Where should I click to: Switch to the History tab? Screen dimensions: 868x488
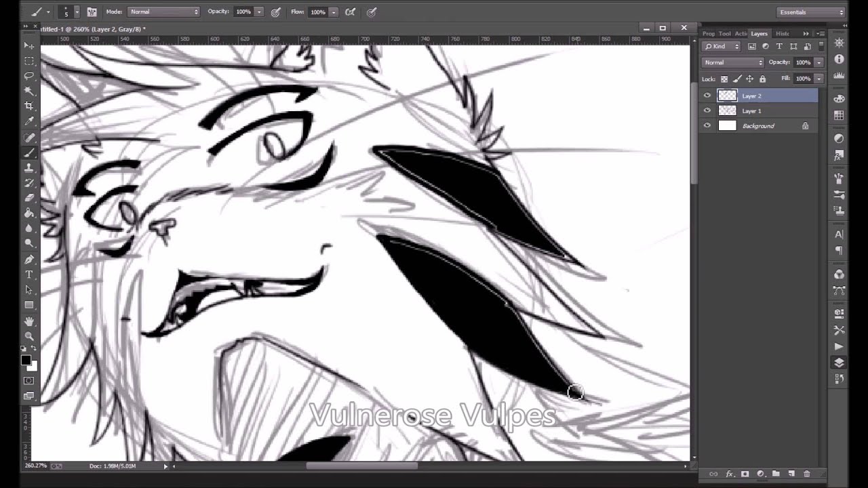(782, 33)
